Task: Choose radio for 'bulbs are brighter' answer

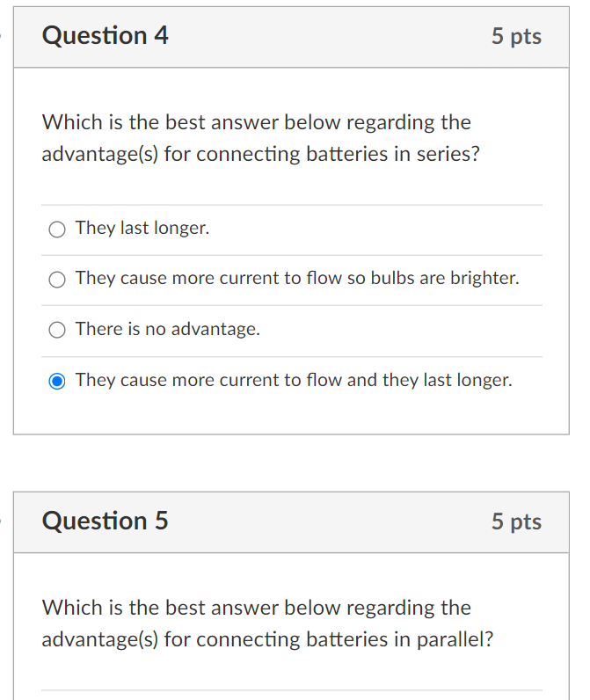Action: 56,280
